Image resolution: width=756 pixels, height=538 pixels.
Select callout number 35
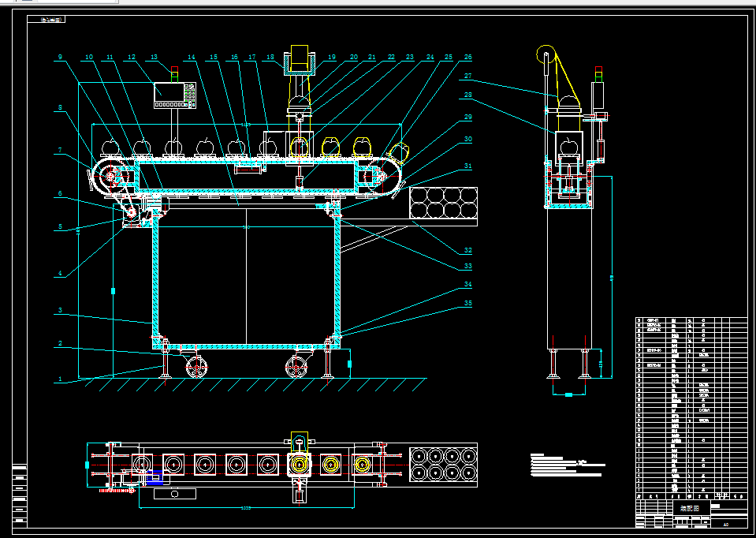(467, 304)
